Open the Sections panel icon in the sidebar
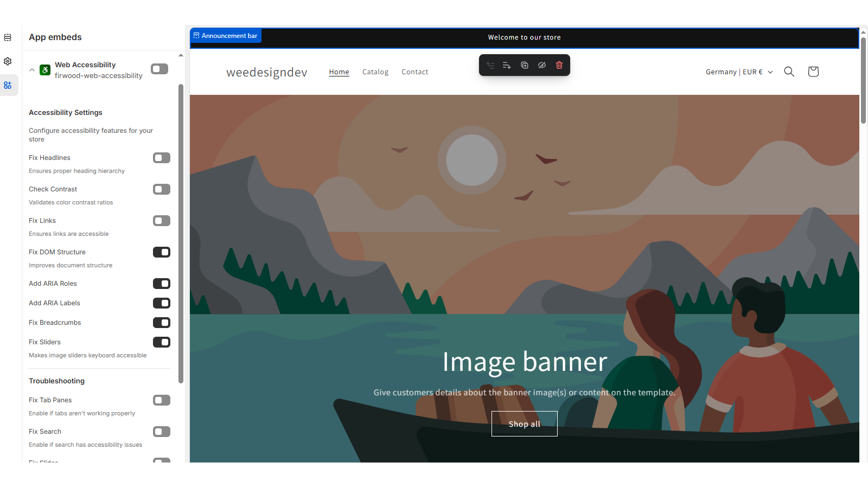 pos(8,37)
